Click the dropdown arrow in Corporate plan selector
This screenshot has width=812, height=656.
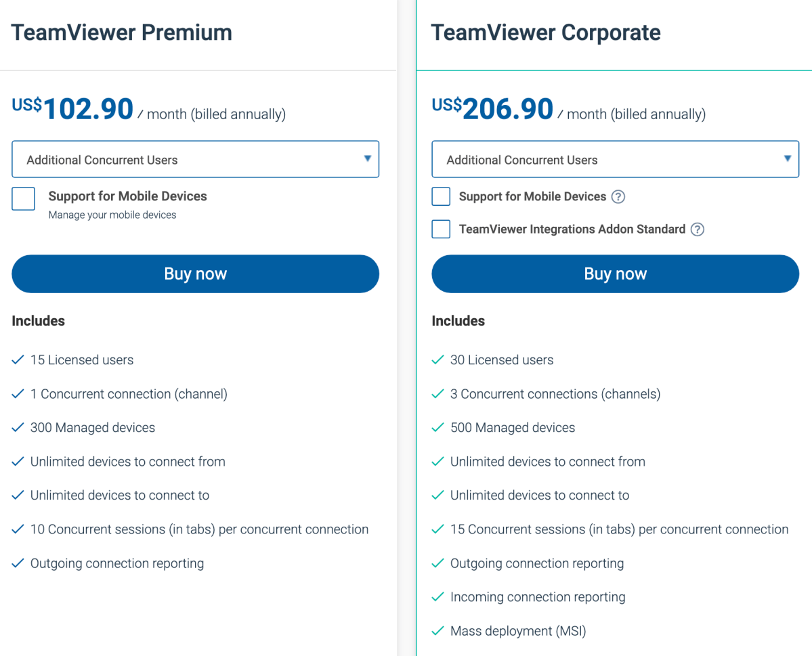(x=787, y=158)
